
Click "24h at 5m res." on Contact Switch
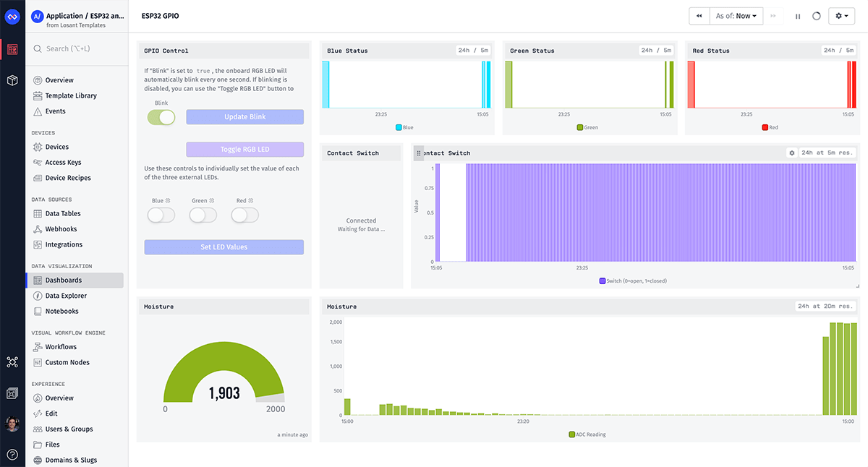[827, 153]
